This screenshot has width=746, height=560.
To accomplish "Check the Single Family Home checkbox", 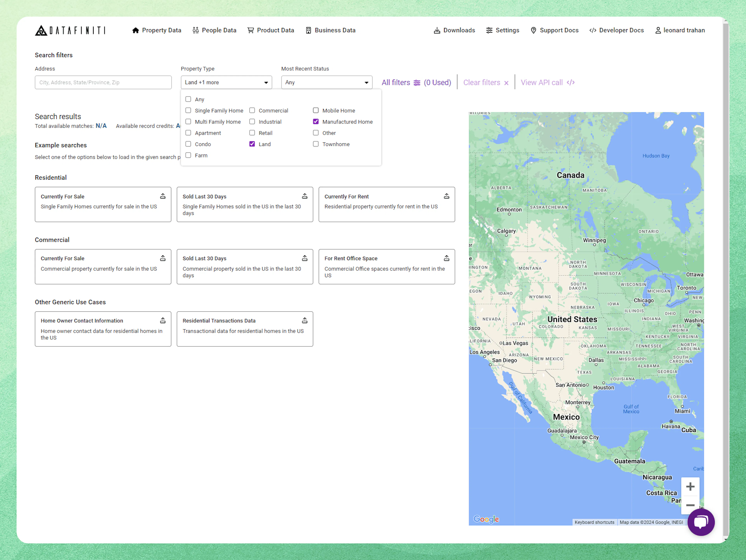I will pyautogui.click(x=188, y=110).
